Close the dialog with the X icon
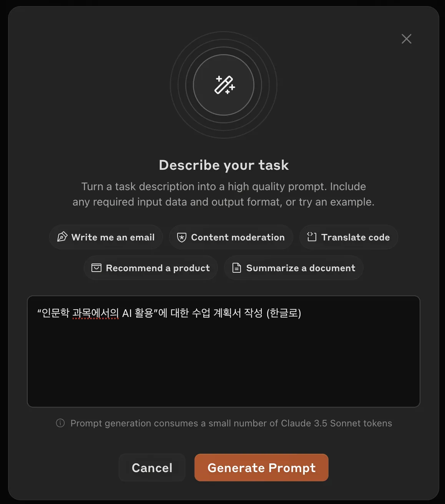 coord(406,39)
